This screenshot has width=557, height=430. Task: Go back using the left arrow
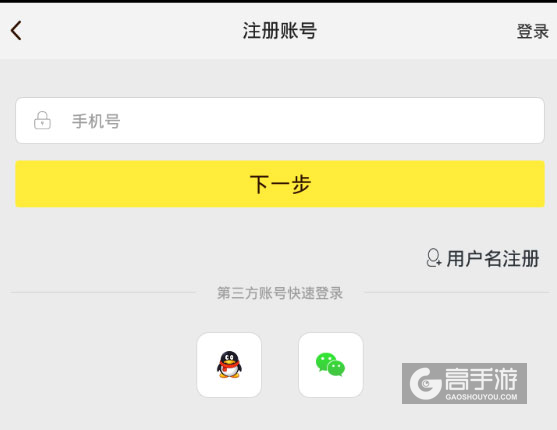pyautogui.click(x=16, y=31)
